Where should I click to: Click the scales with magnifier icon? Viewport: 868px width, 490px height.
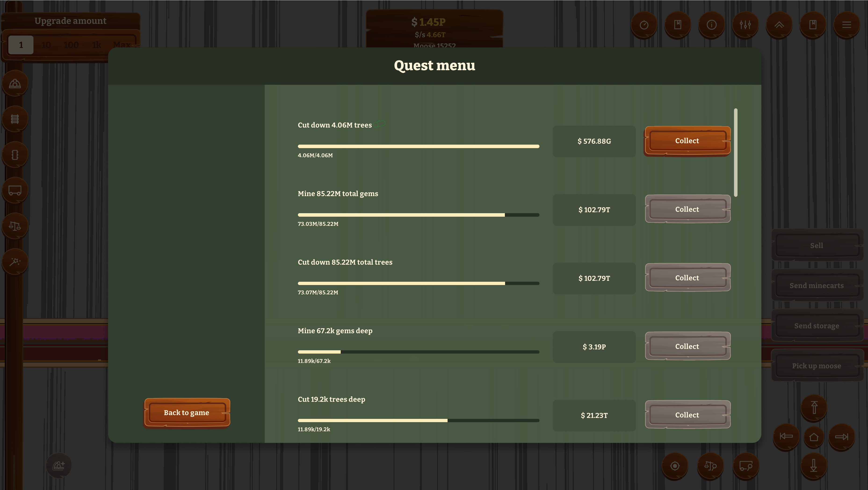click(710, 466)
